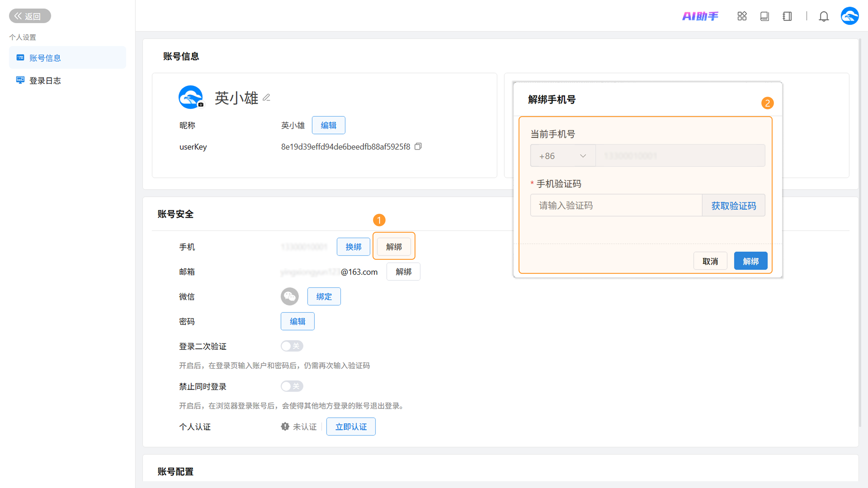The image size is (868, 488).
Task: Click the 返回 back button
Action: pos(30,16)
